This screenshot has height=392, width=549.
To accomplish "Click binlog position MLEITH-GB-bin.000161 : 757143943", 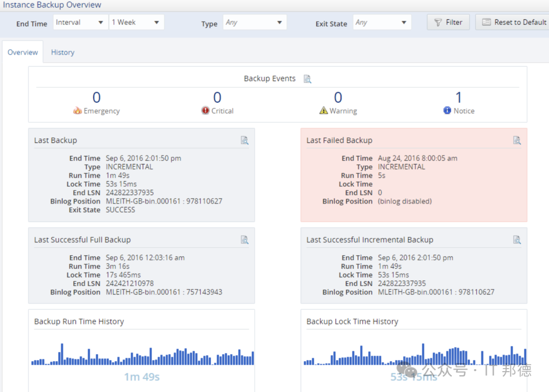I will [164, 292].
